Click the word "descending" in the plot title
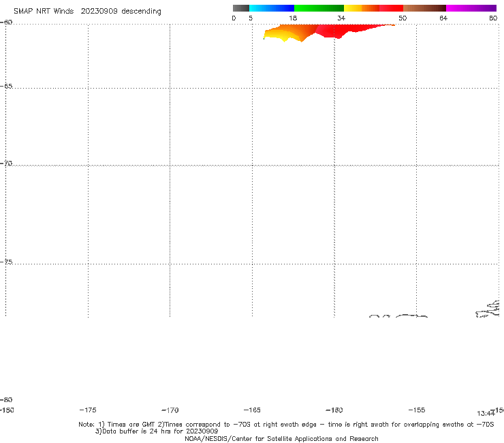The image size is (504, 443). pos(141,12)
